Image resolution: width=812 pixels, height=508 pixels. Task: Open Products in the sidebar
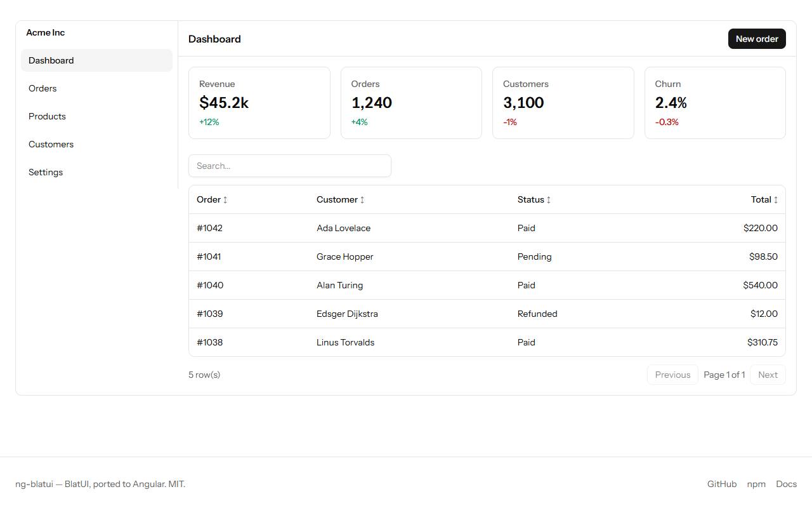[x=96, y=116]
